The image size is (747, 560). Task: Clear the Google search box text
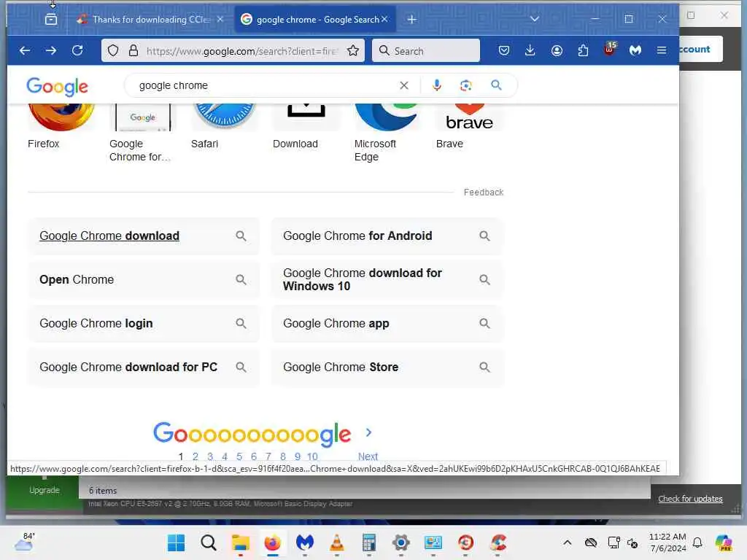coord(404,85)
